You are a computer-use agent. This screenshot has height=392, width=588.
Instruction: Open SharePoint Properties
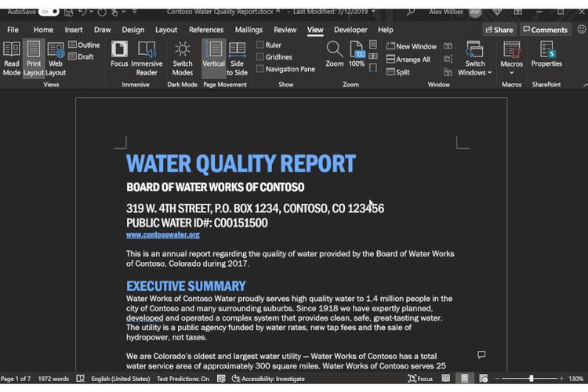tap(546, 54)
